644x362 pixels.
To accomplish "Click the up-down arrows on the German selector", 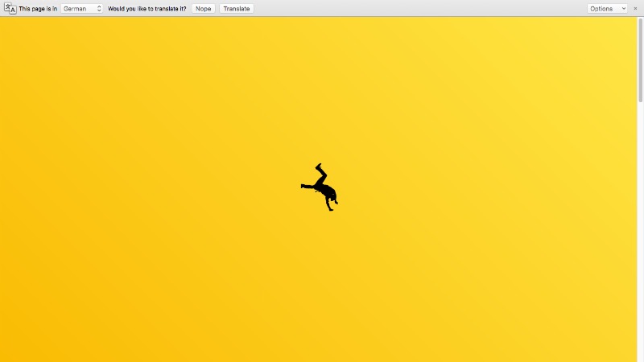I will [x=99, y=8].
